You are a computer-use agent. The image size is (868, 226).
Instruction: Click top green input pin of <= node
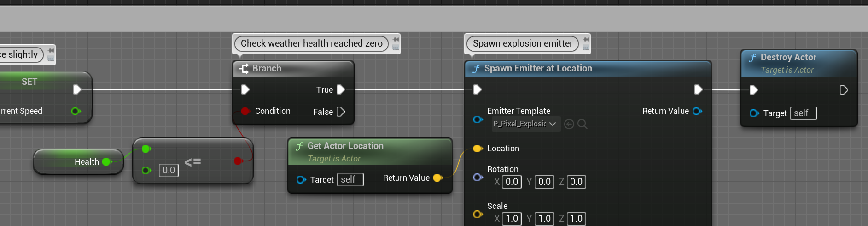coord(146,149)
